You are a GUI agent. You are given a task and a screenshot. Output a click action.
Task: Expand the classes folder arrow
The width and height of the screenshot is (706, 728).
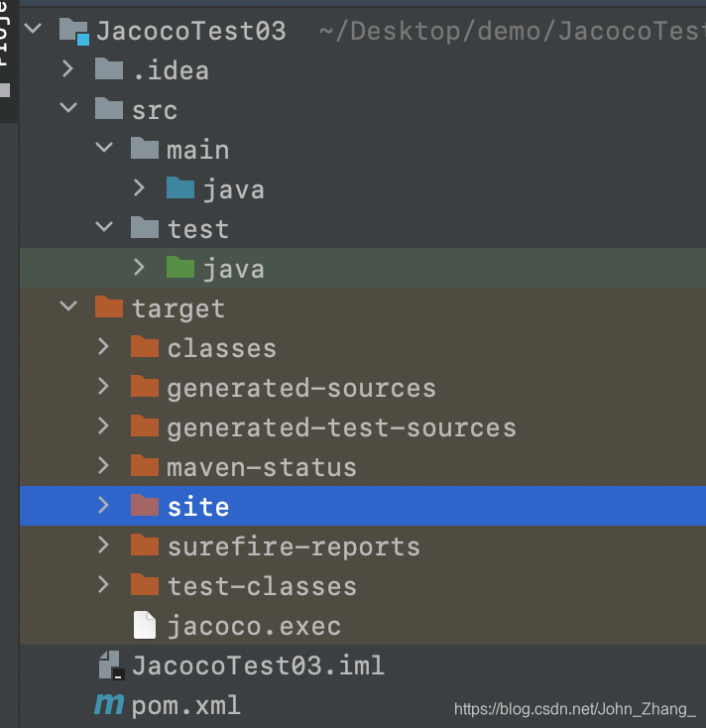tap(103, 348)
